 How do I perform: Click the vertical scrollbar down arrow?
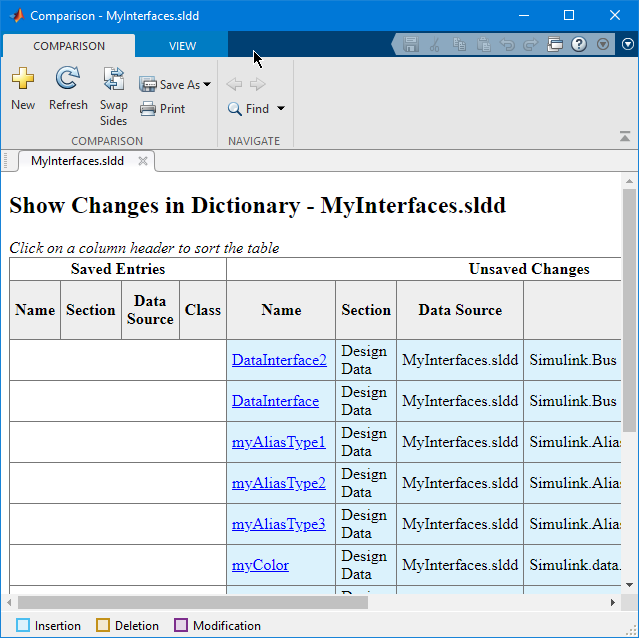pos(629,585)
